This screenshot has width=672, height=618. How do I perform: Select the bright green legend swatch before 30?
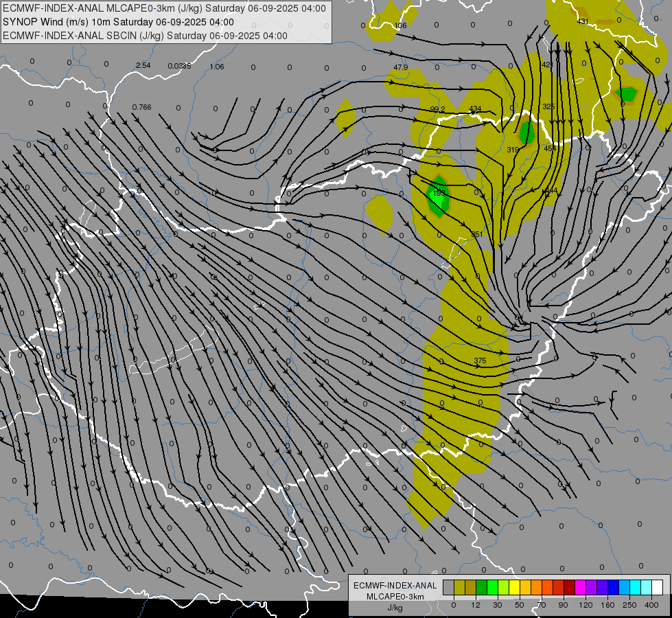[492, 587]
